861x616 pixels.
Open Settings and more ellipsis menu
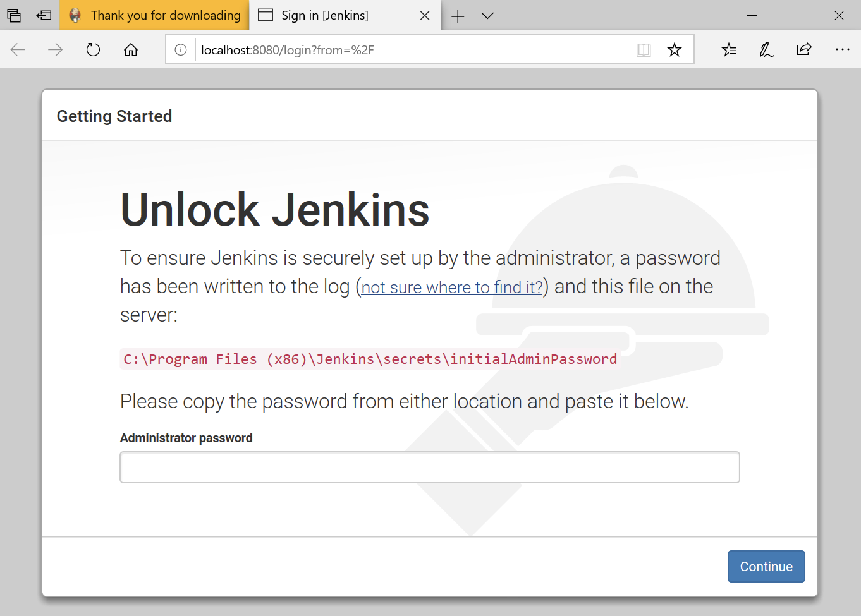point(842,49)
